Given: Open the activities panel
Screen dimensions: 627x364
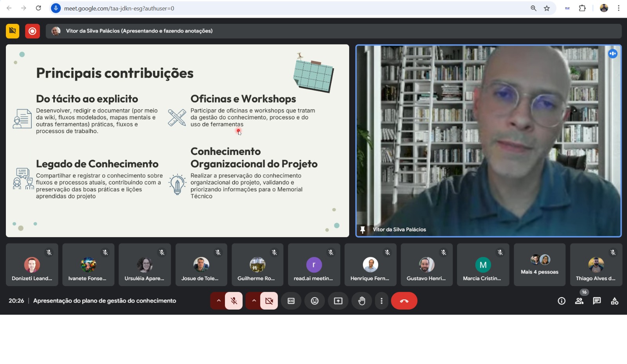Looking at the screenshot, I should 614,301.
